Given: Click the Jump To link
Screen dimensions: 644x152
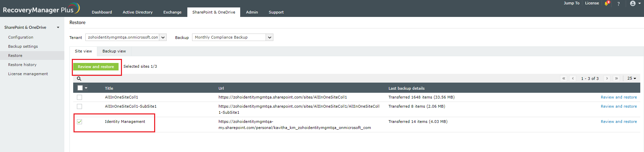Looking at the screenshot, I should coord(572,3).
